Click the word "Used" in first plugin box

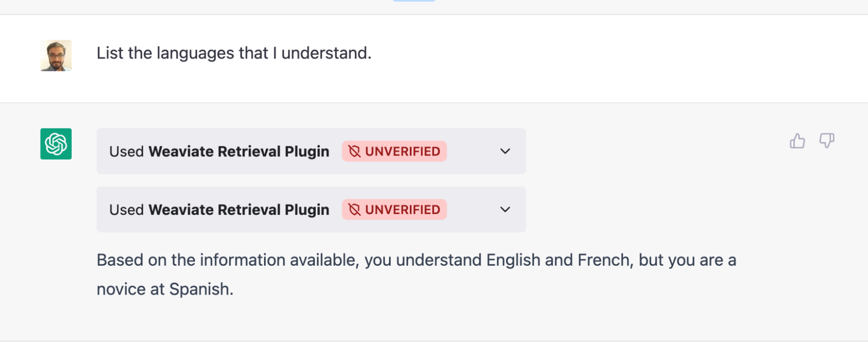tap(126, 152)
